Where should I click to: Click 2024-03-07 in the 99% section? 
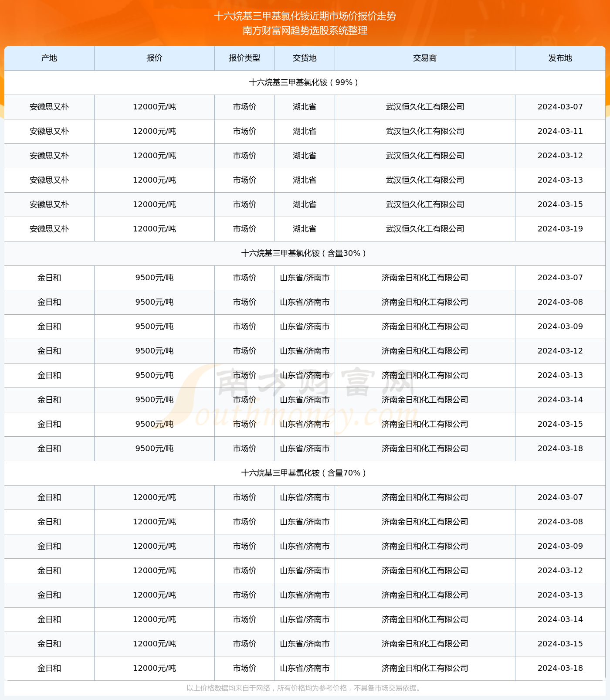[560, 107]
